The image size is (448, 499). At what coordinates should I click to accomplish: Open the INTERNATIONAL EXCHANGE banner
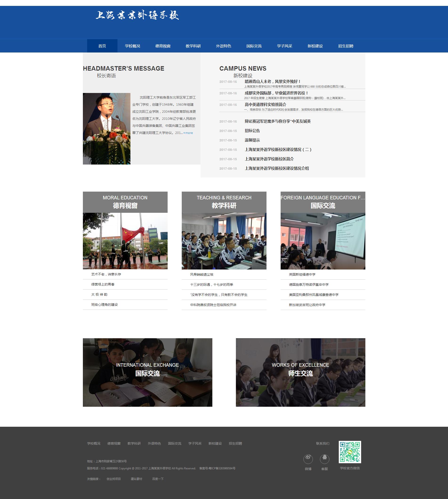click(147, 372)
